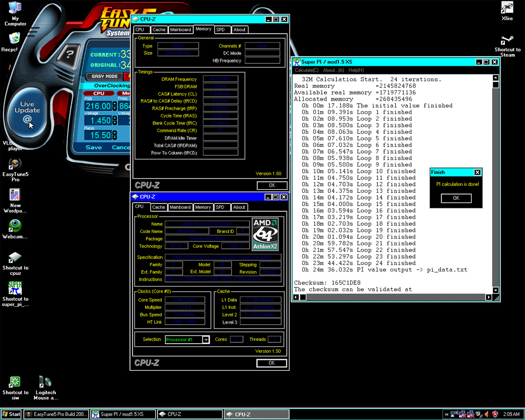Open the Recycle Bin desktop icon
The width and height of the screenshot is (525, 420).
tap(13, 42)
